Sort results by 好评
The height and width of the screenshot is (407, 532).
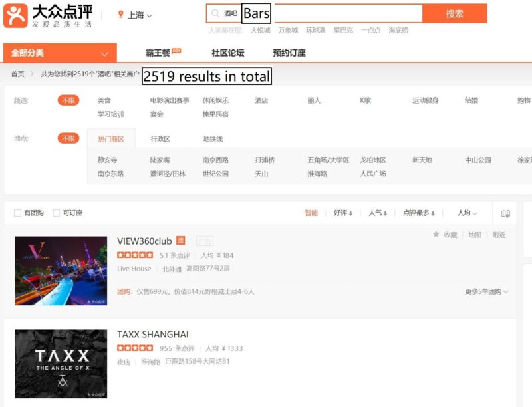343,213
